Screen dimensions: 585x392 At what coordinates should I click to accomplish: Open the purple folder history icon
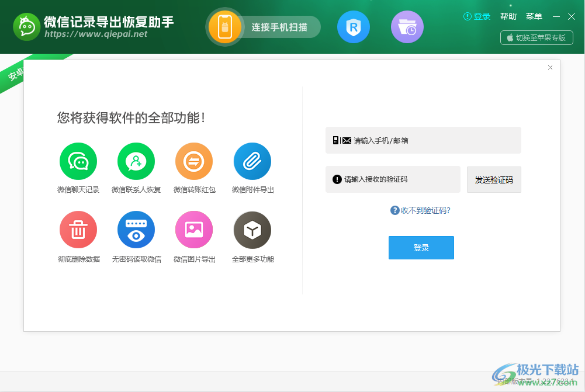point(407,27)
